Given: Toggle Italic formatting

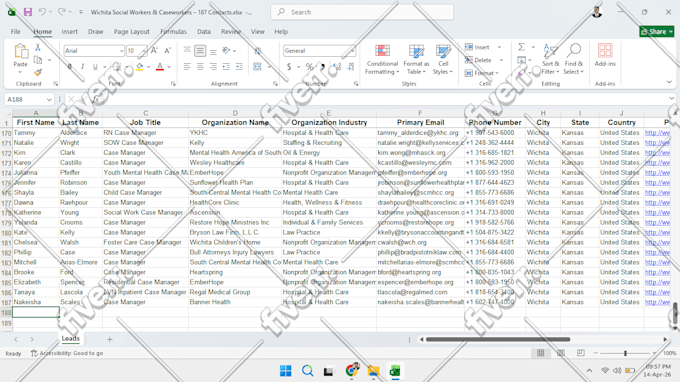Looking at the screenshot, I should tap(82, 67).
